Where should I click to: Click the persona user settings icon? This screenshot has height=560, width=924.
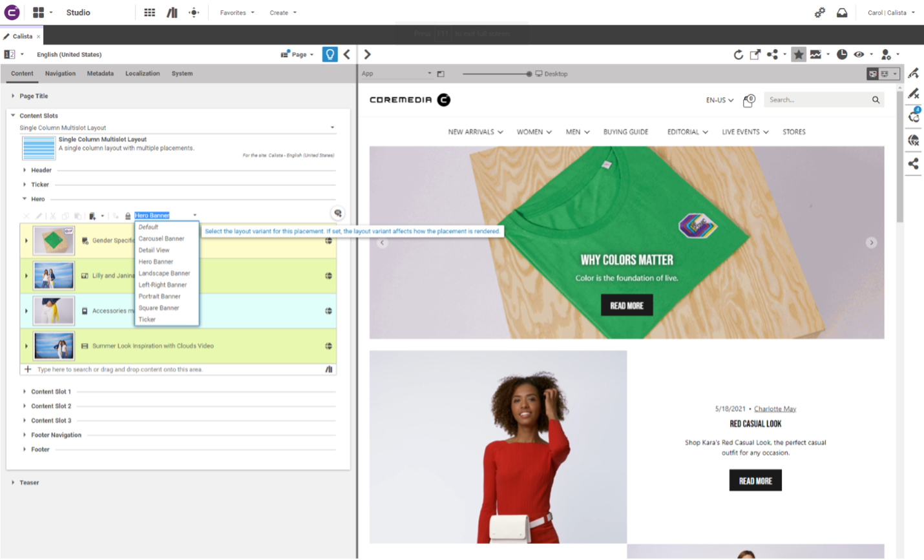point(886,55)
